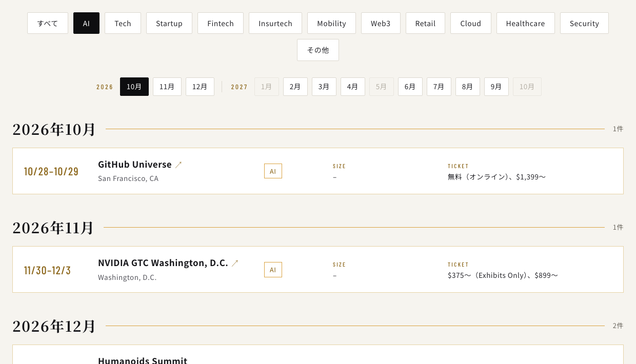View 2027 6月 events
This screenshot has height=364, width=636.
click(x=410, y=87)
